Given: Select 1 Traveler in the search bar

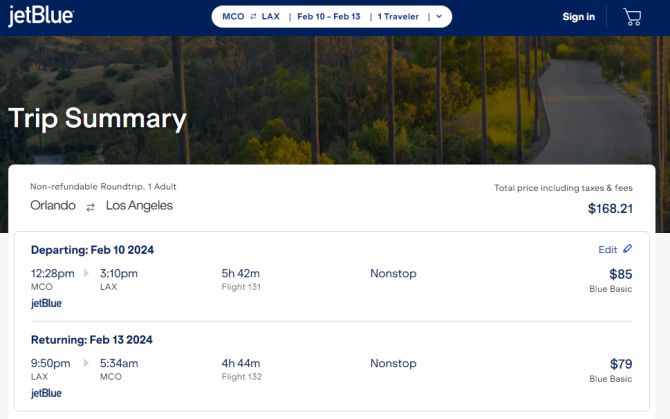Looking at the screenshot, I should pyautogui.click(x=398, y=17).
